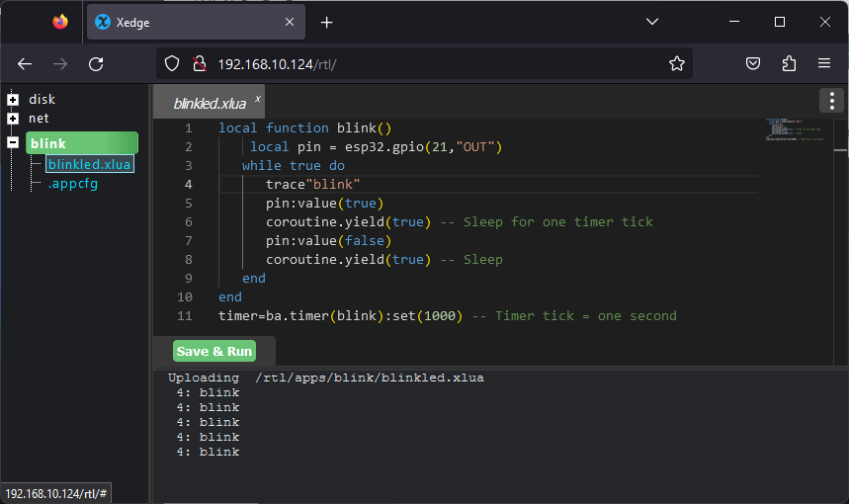The image size is (849, 504).
Task: Open the .appcfg file
Action: 73,184
